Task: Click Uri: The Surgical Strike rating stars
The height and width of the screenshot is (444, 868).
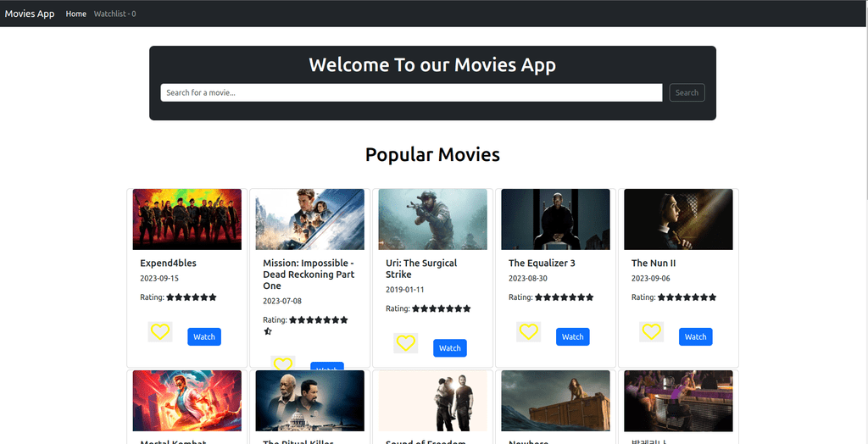Action: [441, 308]
